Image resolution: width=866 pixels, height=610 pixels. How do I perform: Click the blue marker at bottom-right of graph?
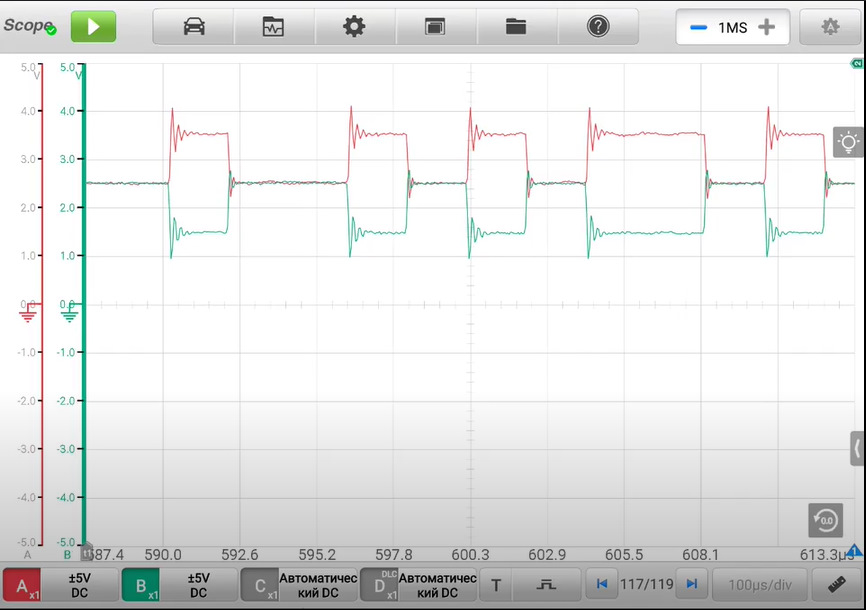[854, 550]
